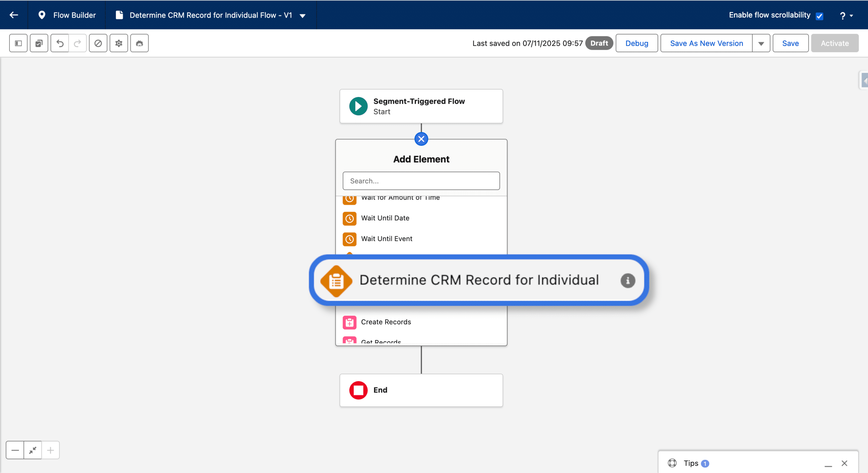Click the element Search input field
868x473 pixels.
click(x=421, y=181)
